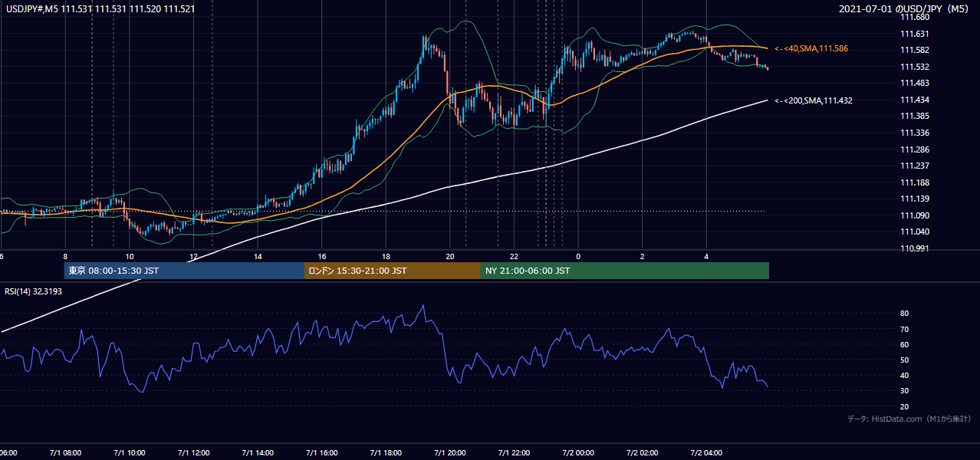Click RSI axis level 20
This screenshot has width=980, height=460.
[905, 406]
